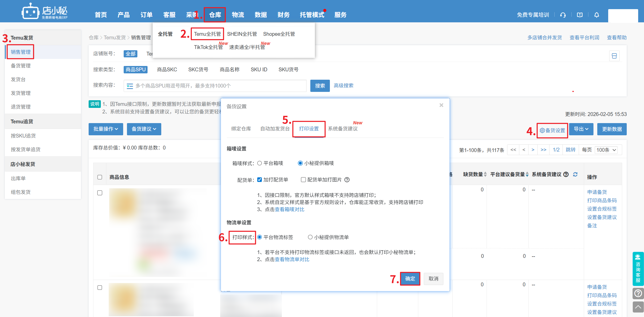Click refresh icon beside 系统备货建议 column
Image resolution: width=644 pixels, height=317 pixels.
pos(575,174)
